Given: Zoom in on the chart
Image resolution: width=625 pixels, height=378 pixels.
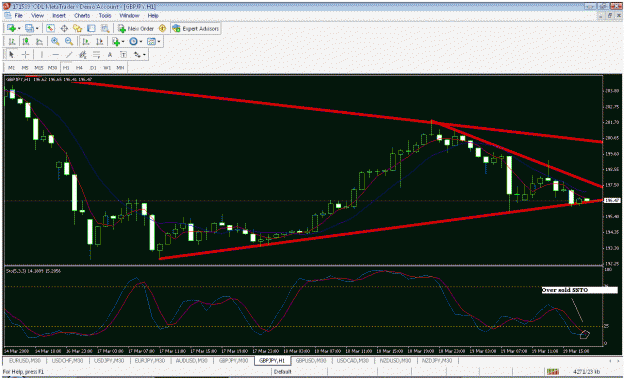Looking at the screenshot, I should click(55, 41).
